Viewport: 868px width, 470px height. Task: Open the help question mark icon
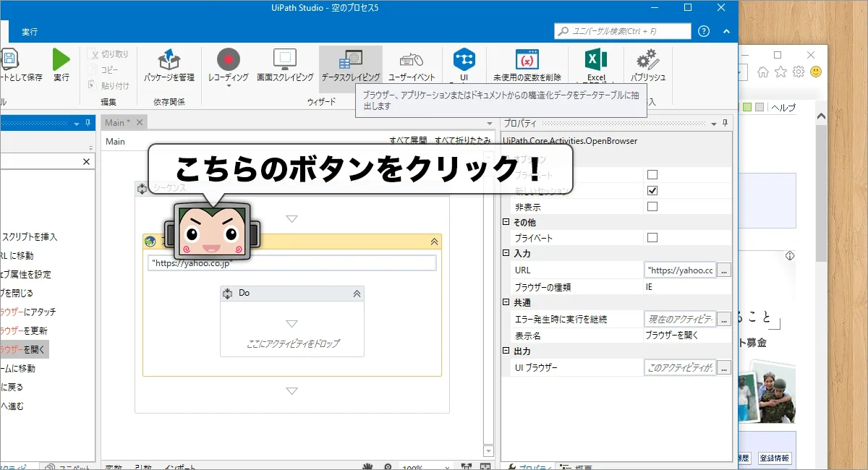(704, 31)
